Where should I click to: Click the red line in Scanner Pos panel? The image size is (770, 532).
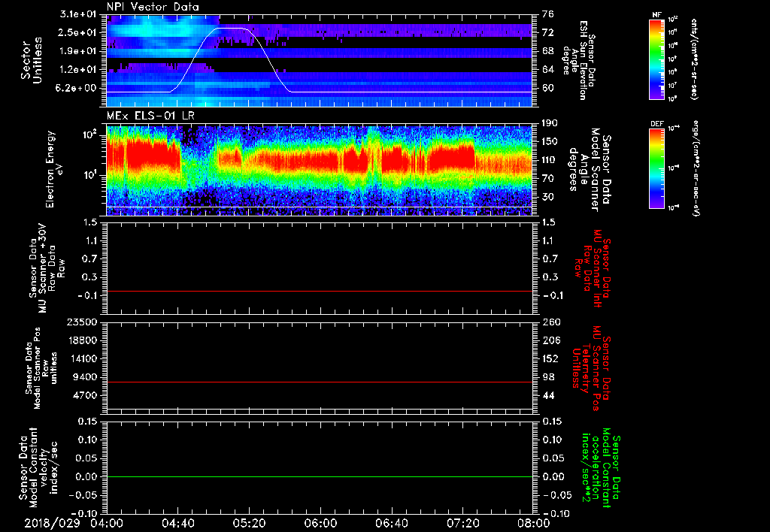(320, 382)
